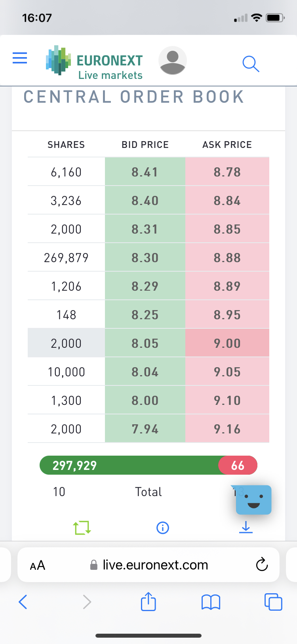Open the AA text size menu
The width and height of the screenshot is (297, 644).
coord(38,565)
